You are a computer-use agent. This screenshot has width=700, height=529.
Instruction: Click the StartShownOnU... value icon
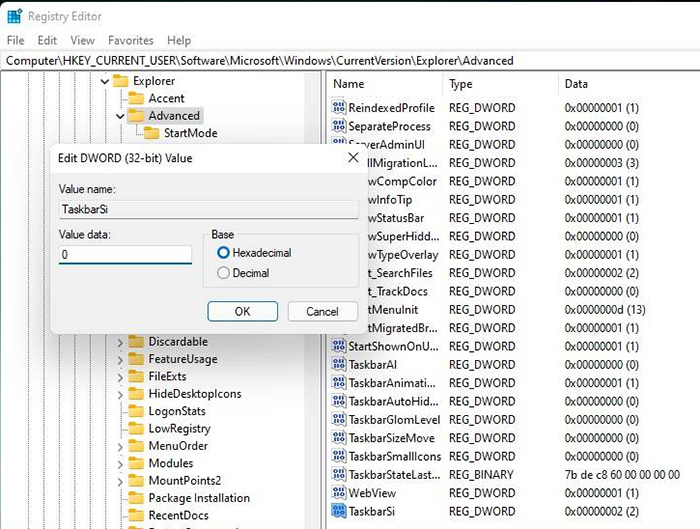point(339,346)
